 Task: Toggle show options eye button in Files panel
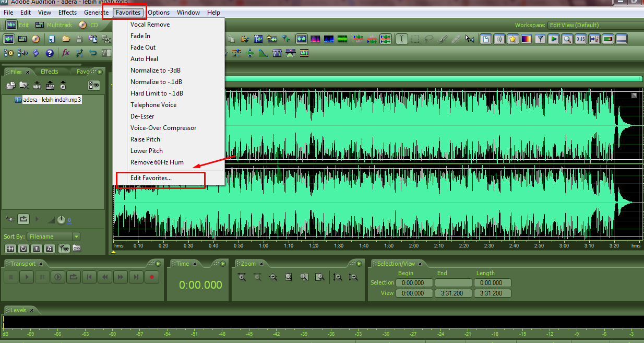click(x=94, y=86)
